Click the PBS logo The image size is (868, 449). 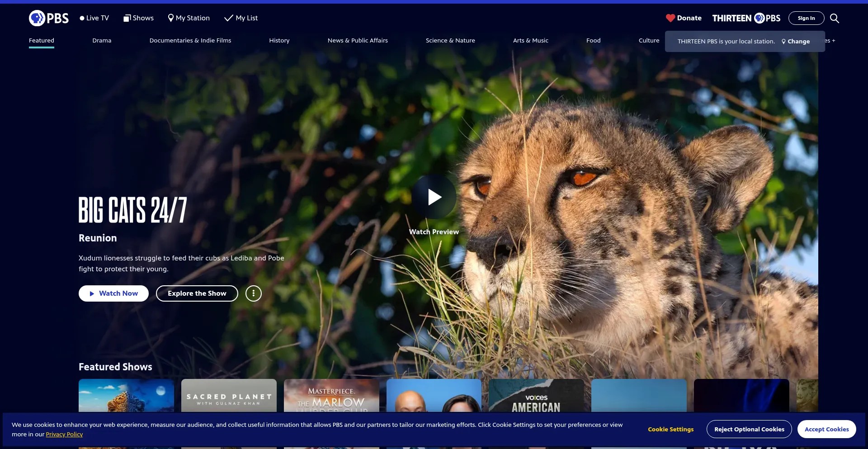click(x=49, y=18)
